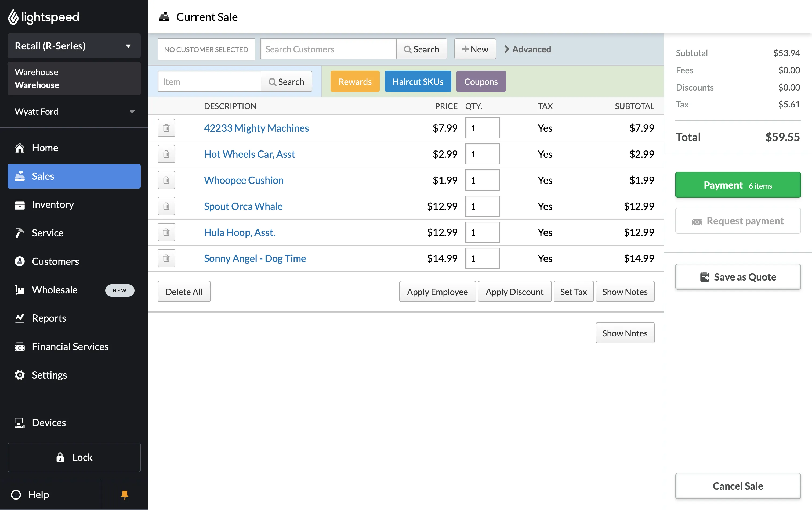Click the Set Tax button

[x=573, y=292]
